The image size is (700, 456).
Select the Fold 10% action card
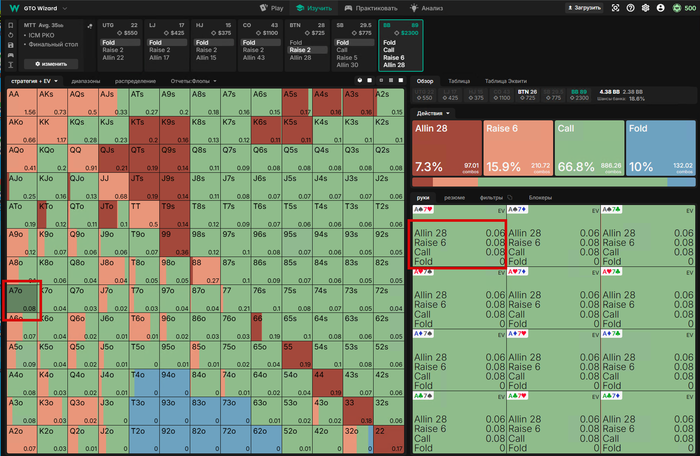pyautogui.click(x=661, y=147)
